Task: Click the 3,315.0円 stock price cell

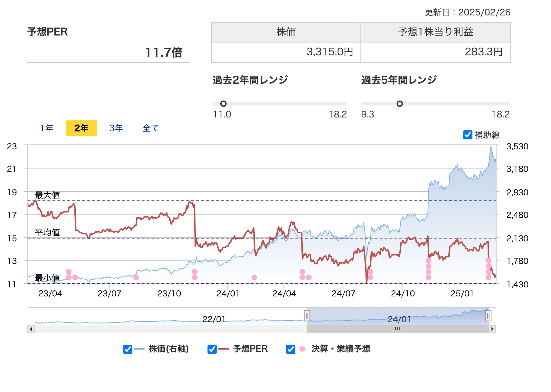Action: click(x=286, y=52)
